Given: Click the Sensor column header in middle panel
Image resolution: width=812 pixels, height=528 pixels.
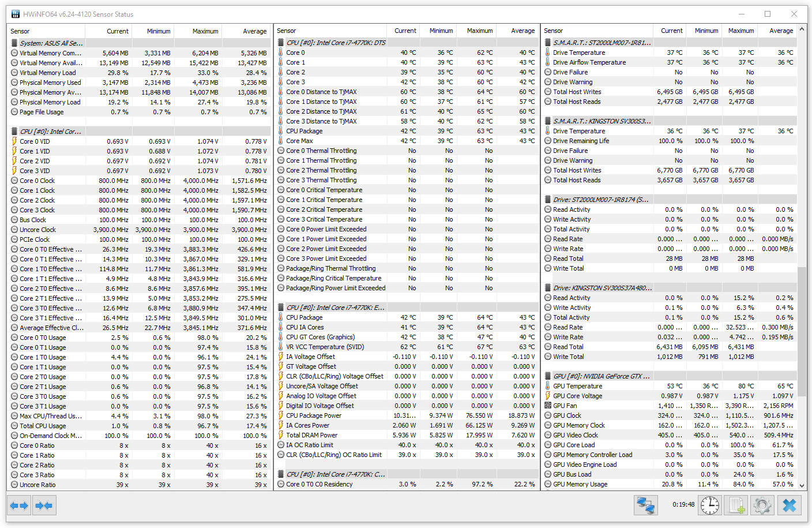Looking at the screenshot, I should (287, 31).
